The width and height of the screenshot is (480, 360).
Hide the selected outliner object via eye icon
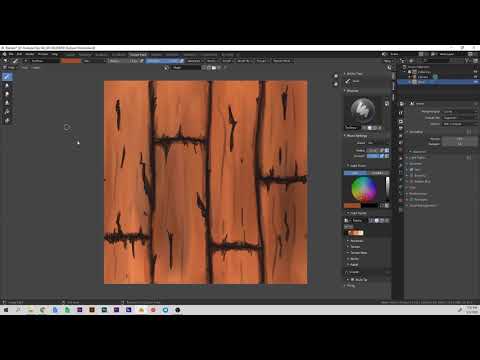coord(475,82)
